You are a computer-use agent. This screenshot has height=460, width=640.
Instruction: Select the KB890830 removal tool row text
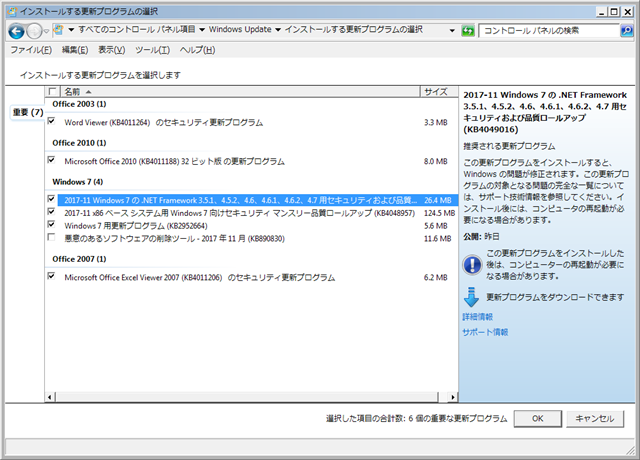[174, 238]
